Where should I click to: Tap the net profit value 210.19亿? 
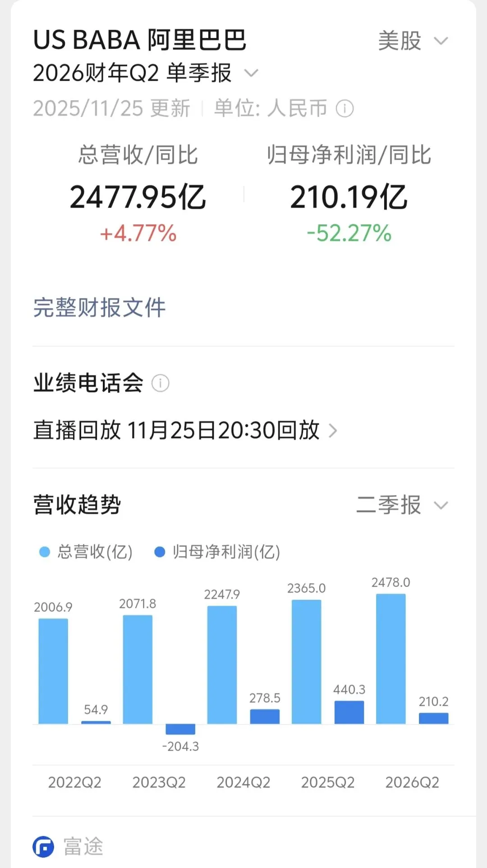pos(349,197)
